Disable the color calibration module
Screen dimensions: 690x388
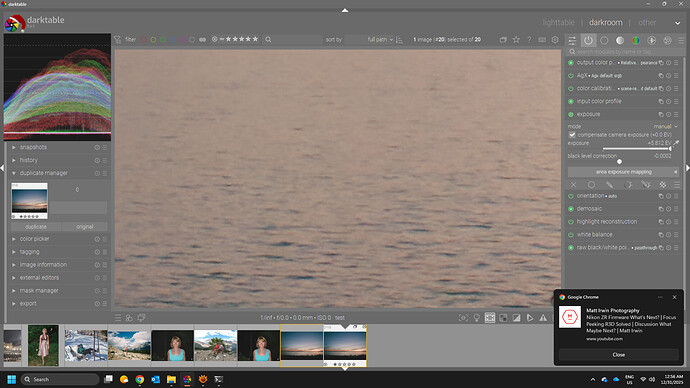click(571, 88)
